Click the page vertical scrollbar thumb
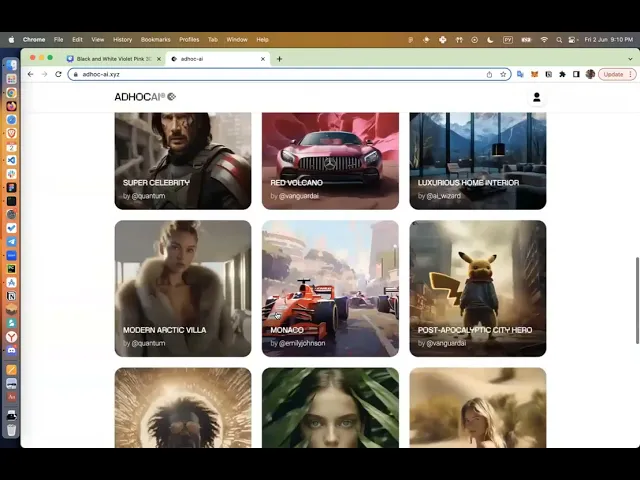Screen dimensions: 640x480 tap(637, 301)
